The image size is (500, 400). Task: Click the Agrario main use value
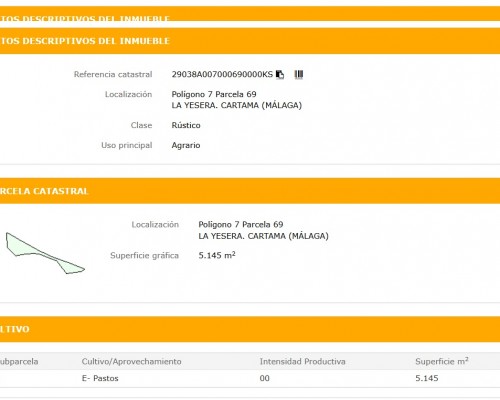coord(186,145)
